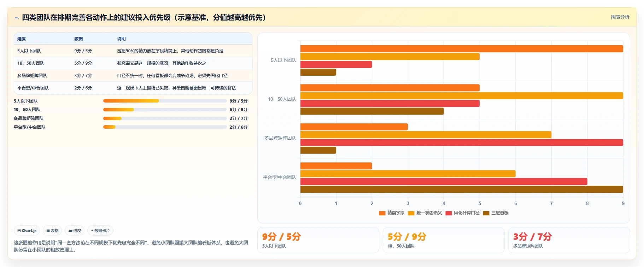
Task: Select the 说明 table header
Action: point(121,39)
